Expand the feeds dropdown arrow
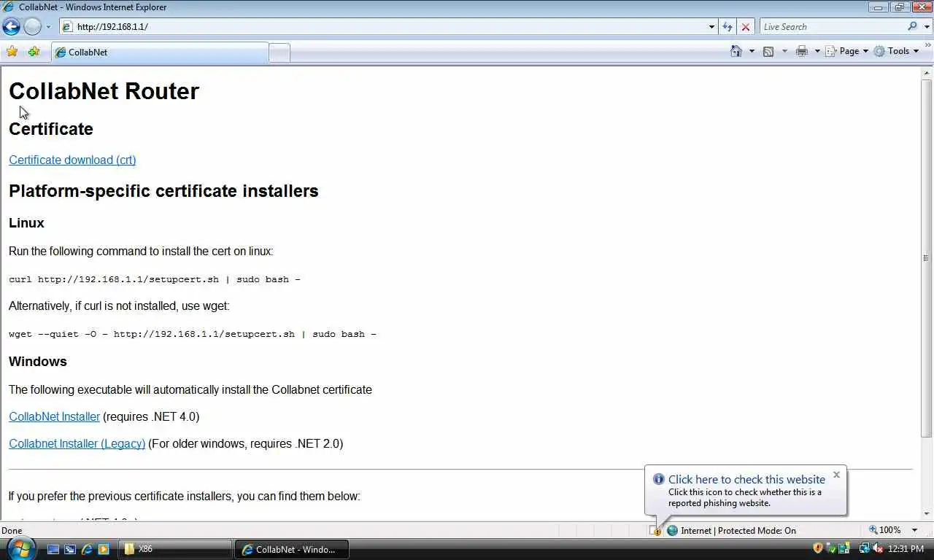The width and height of the screenshot is (934, 560). tap(784, 51)
